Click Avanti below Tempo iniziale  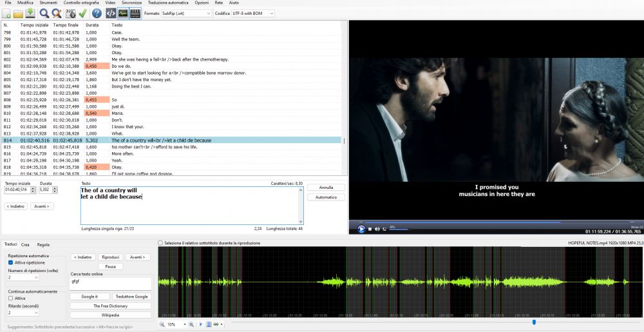pyautogui.click(x=42, y=206)
